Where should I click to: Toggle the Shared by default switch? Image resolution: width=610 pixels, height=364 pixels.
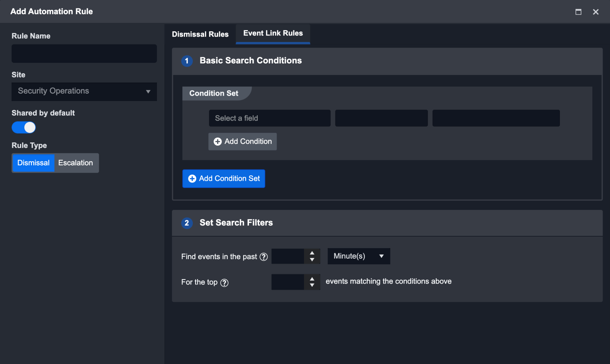[x=24, y=127]
